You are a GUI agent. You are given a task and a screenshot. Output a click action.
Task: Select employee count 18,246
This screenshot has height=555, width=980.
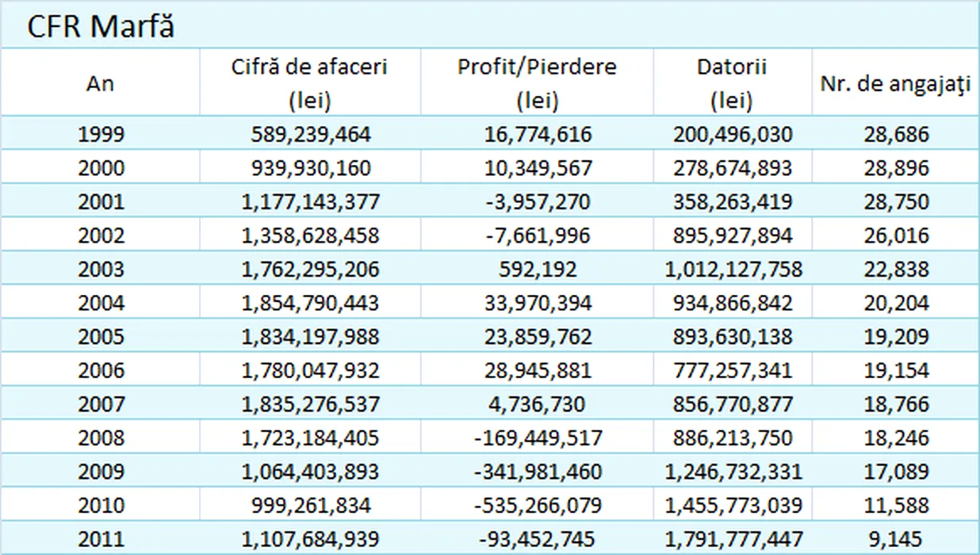point(896,438)
